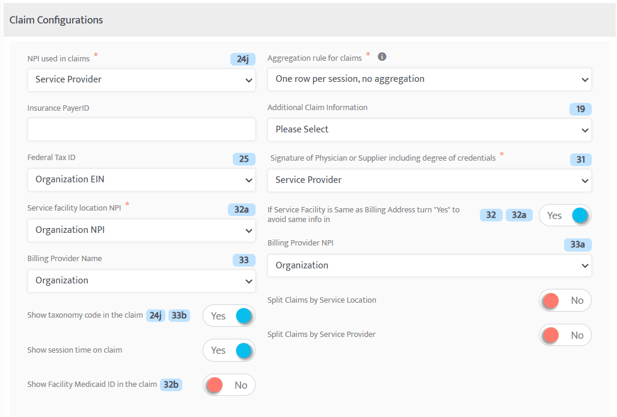Screen dimensions: 617x417
Task: Toggle Split Claims by Service Provider switch
Action: [x=565, y=335]
